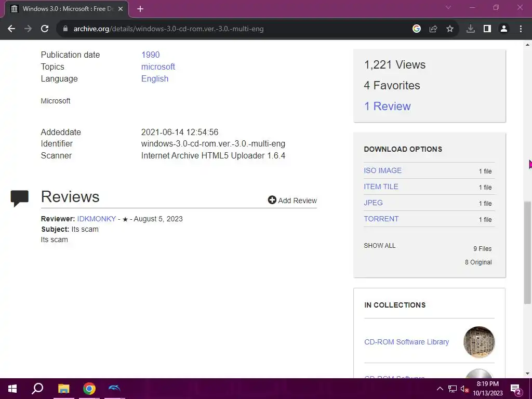The image size is (532, 399).
Task: Download the ISO IMAGE file
Action: 383,170
